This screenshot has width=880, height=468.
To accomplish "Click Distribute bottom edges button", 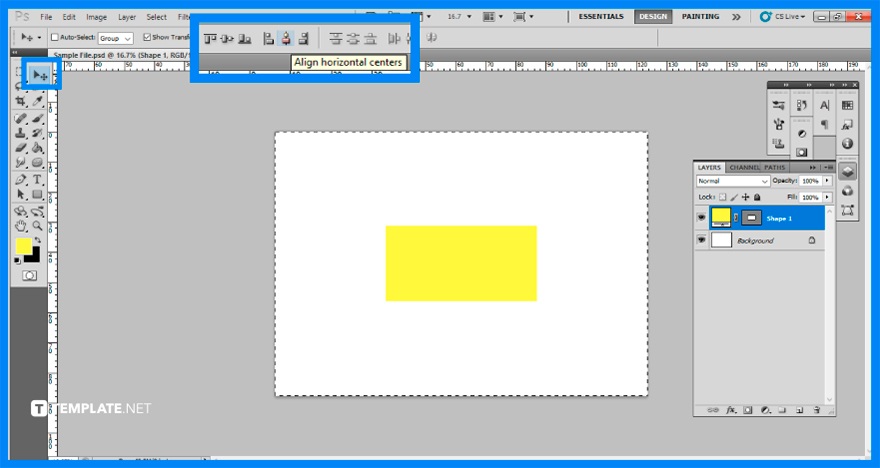I will 370,39.
